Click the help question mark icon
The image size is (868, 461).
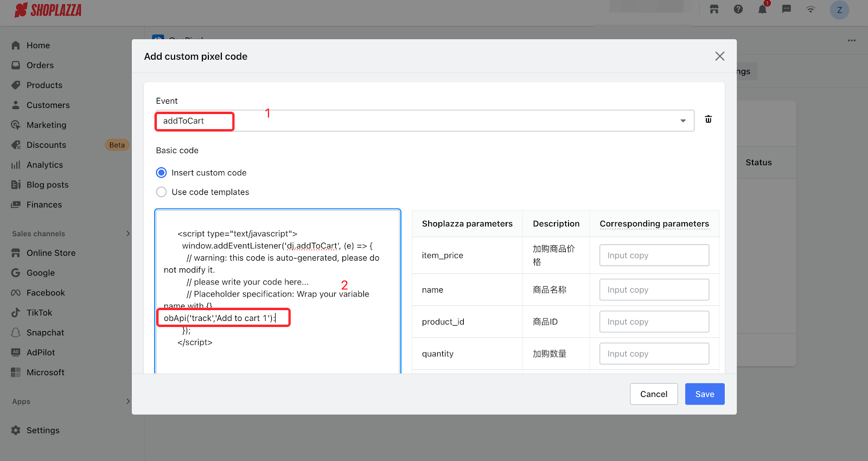click(738, 9)
